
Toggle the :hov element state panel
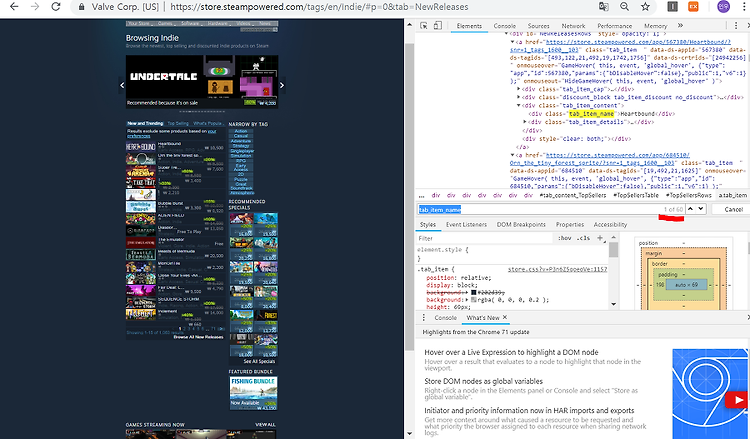point(564,238)
